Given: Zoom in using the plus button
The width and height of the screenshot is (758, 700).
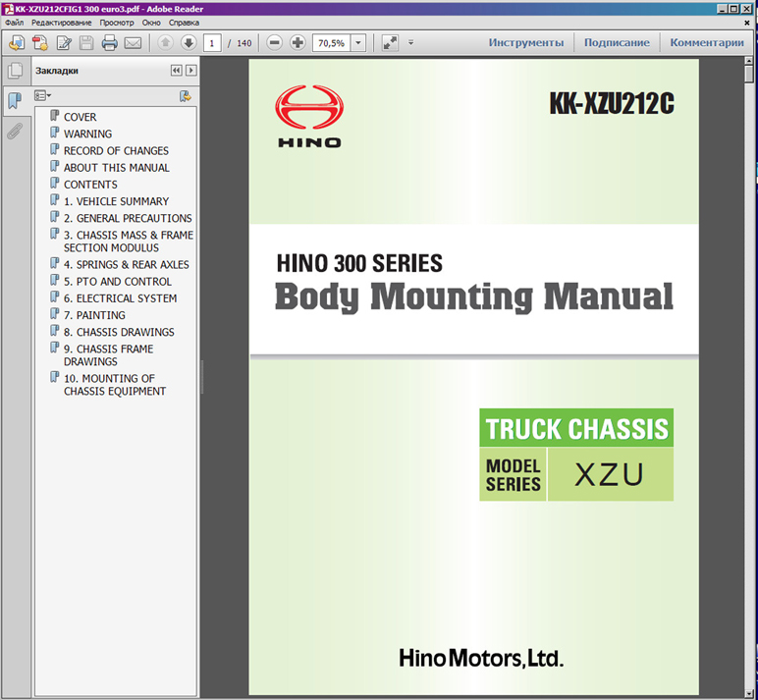Looking at the screenshot, I should (x=298, y=43).
